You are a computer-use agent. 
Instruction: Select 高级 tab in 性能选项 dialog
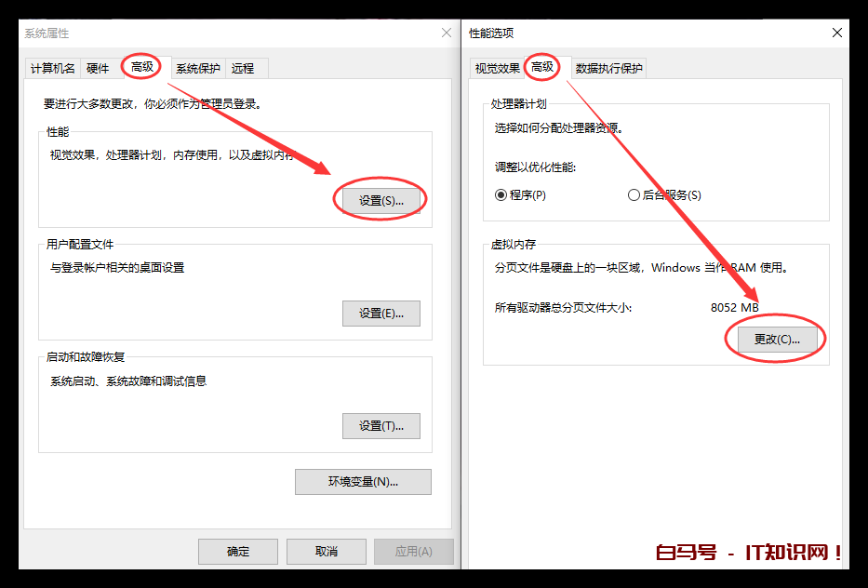tap(542, 67)
